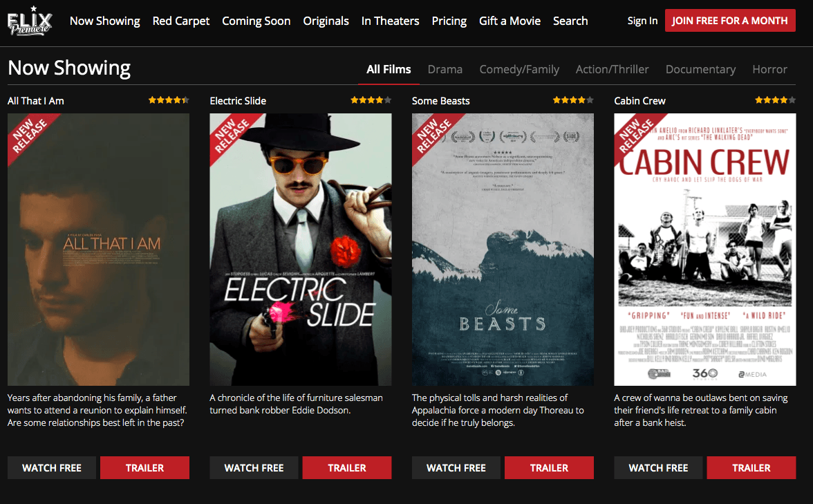Click the Cabin Crew bank heist synopsis
The image size is (813, 504).
tap(701, 410)
